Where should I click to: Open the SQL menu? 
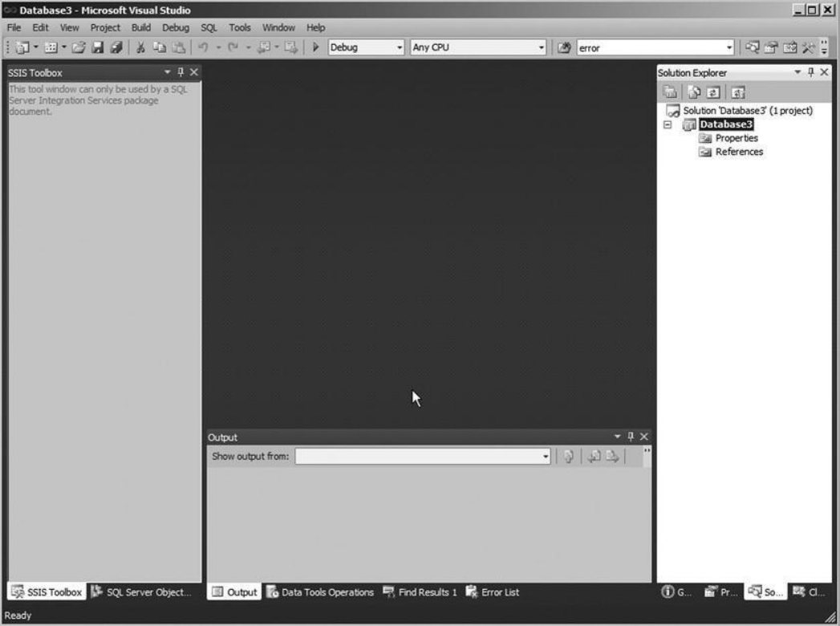209,27
